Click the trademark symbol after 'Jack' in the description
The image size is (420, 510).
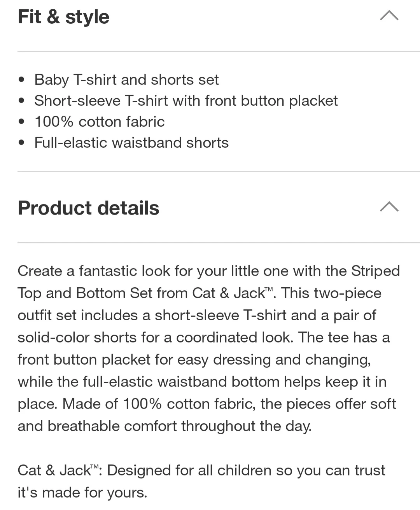click(x=269, y=289)
